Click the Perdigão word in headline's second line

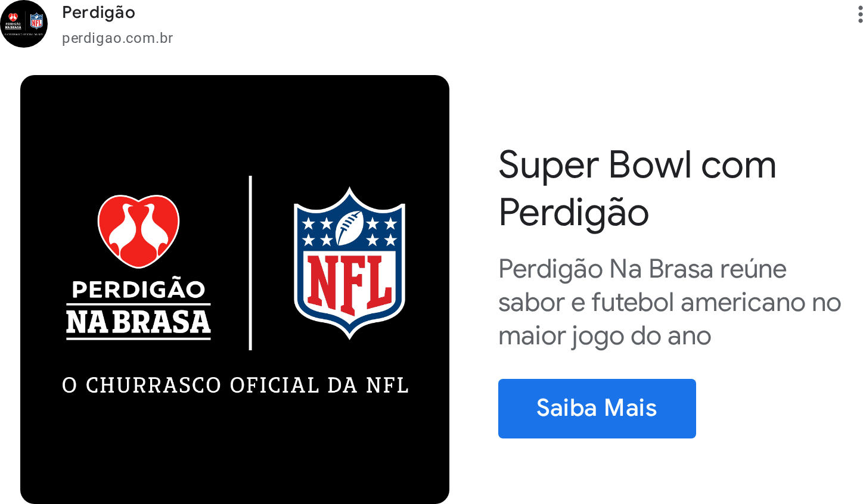point(574,213)
